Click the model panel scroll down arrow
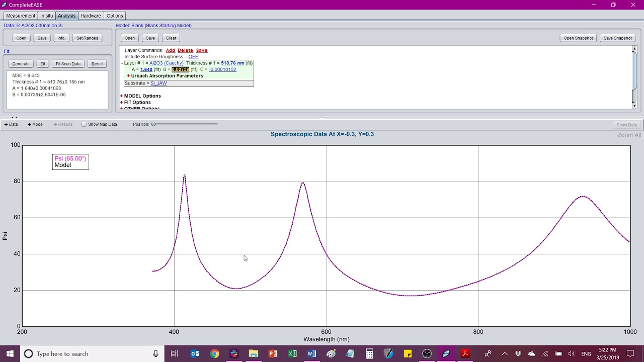Screen dimensions: 644x362 [634, 106]
